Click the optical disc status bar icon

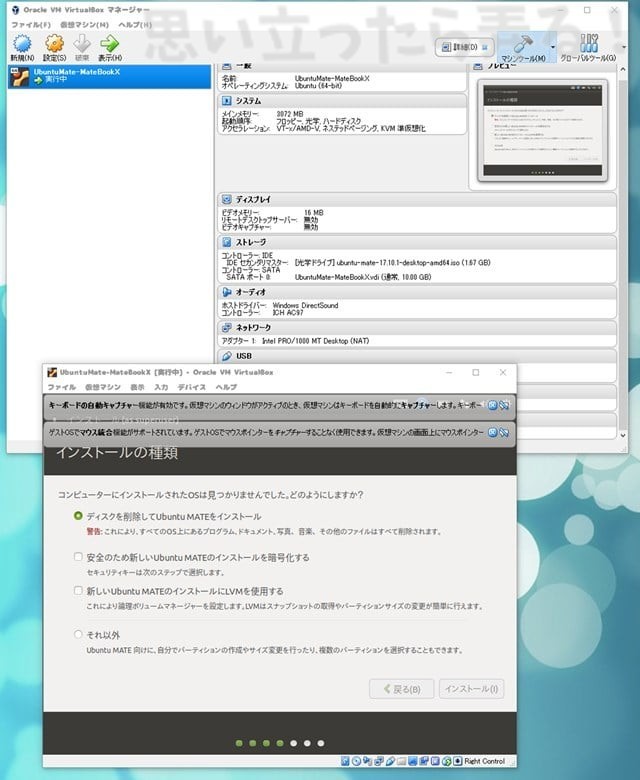click(356, 761)
